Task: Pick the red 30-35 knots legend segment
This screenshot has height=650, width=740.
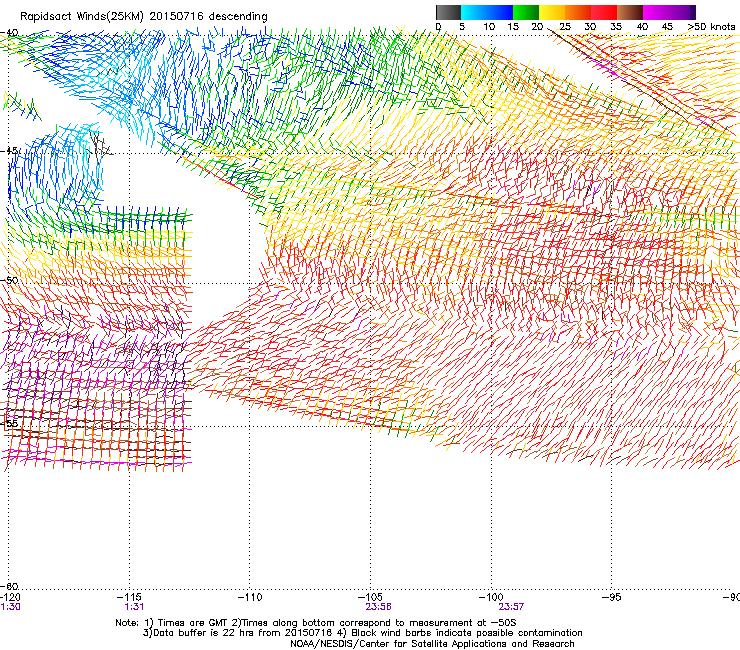Action: [604, 12]
